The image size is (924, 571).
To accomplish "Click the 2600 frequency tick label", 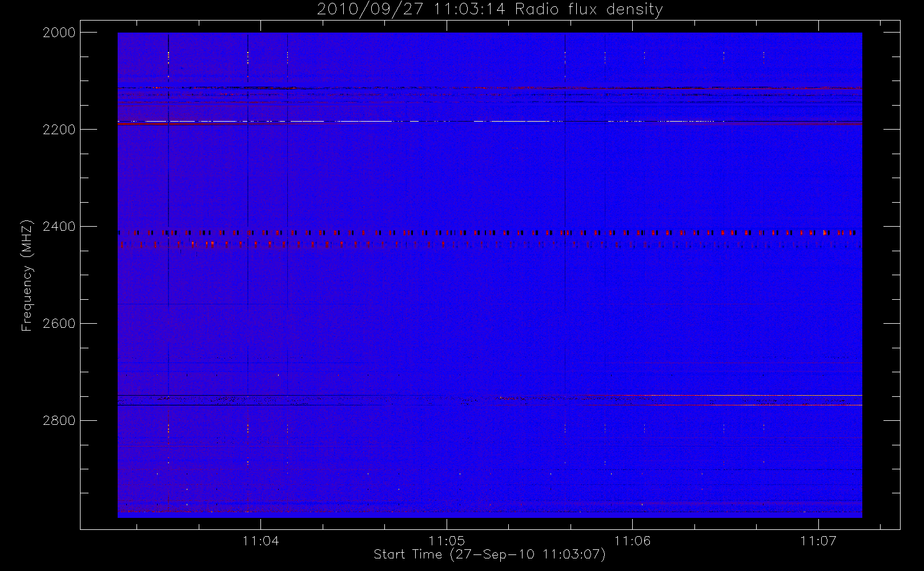I will tap(59, 324).
